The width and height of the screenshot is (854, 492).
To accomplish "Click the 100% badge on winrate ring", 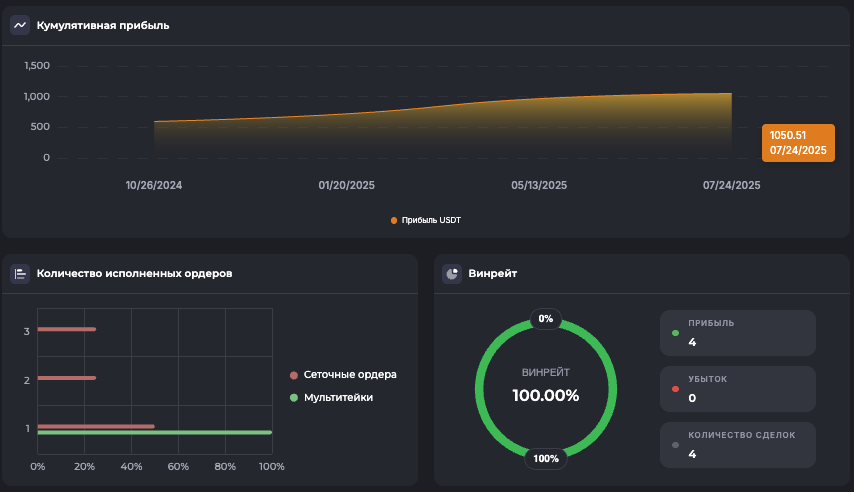I will coord(546,459).
